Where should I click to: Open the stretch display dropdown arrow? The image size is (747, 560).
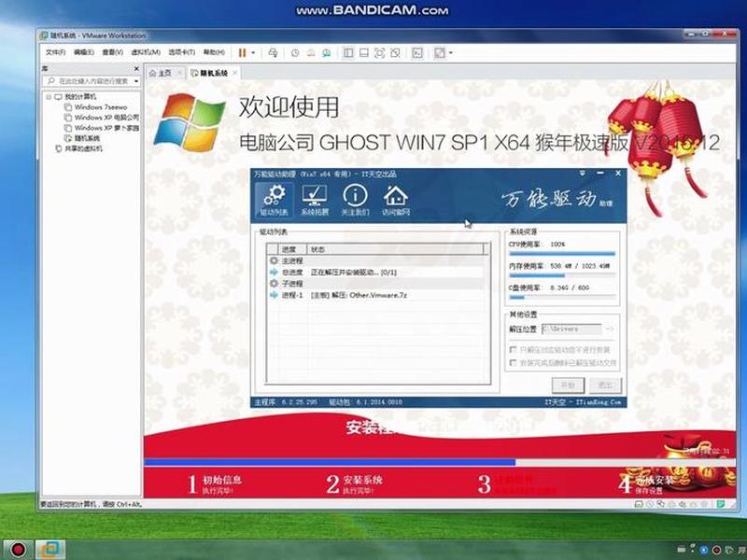click(451, 53)
